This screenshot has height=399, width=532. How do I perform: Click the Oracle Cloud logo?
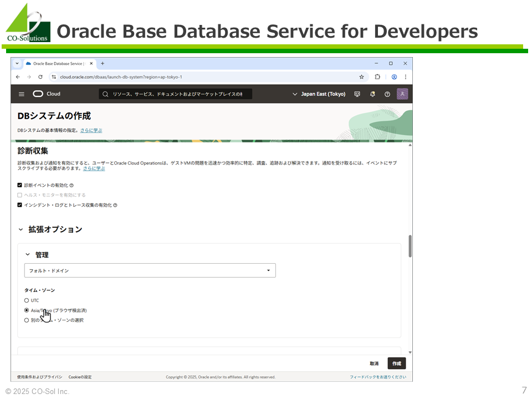[x=47, y=94]
